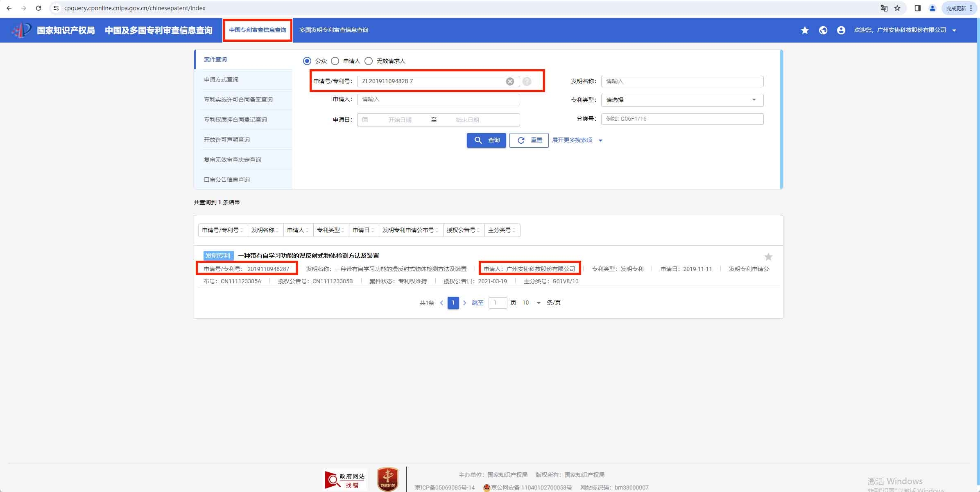The image size is (980, 492).
Task: Click the favorites star icon in blue header
Action: click(x=805, y=30)
